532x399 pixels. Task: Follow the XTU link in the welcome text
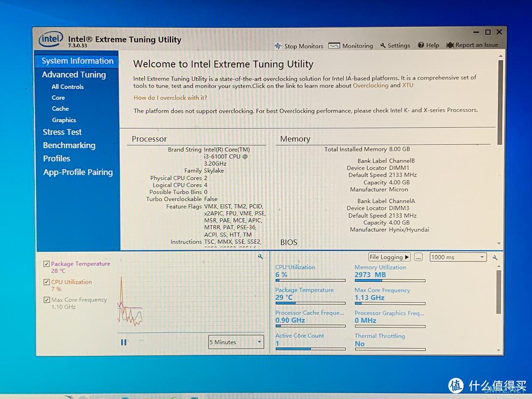(408, 85)
